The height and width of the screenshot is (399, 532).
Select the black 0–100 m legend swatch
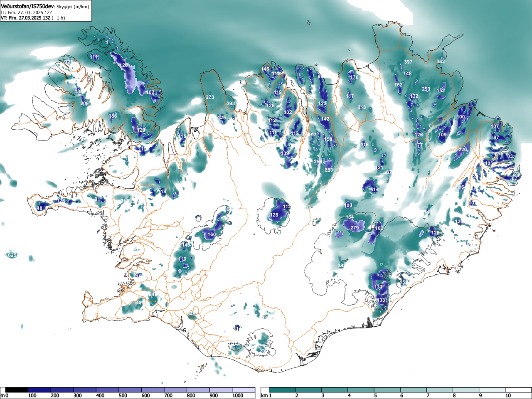pos(17,390)
